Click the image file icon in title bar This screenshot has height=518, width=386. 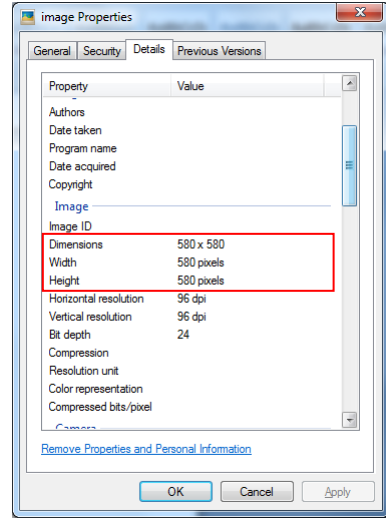[28, 17]
